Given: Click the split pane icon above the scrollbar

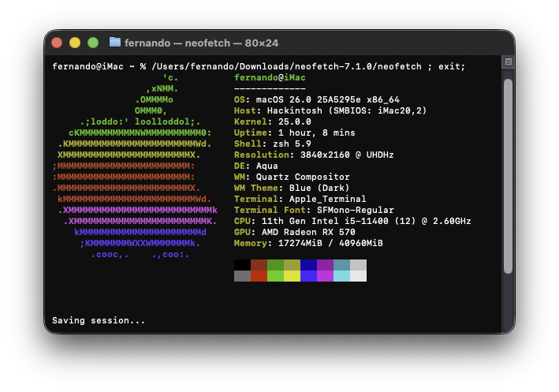Looking at the screenshot, I should pyautogui.click(x=509, y=62).
